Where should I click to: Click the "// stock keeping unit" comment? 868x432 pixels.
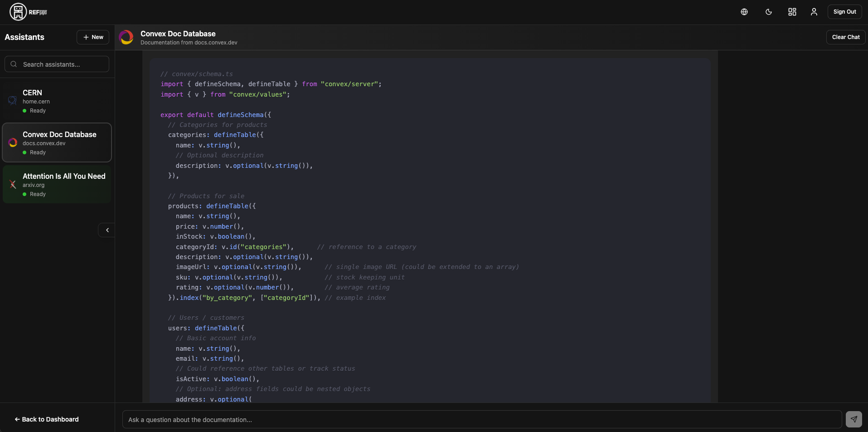[365, 277]
